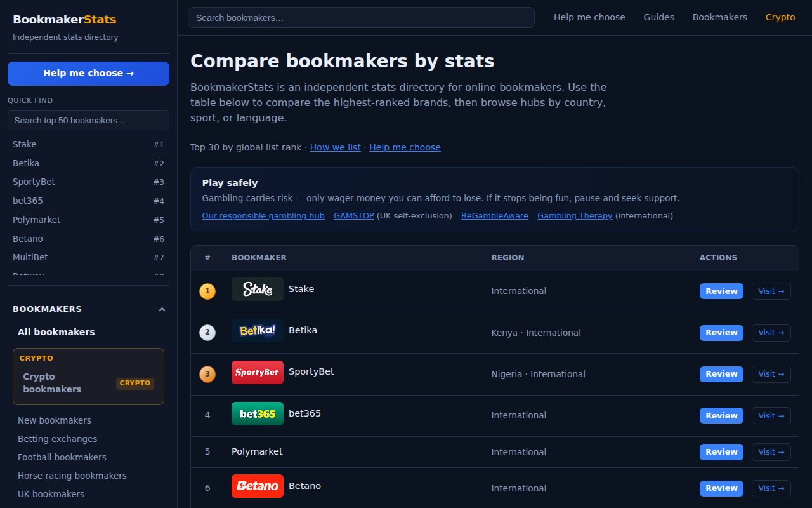Screen dimensions: 812x508
Task: Click the gold rank 1 medal badge
Action: (x=207, y=291)
